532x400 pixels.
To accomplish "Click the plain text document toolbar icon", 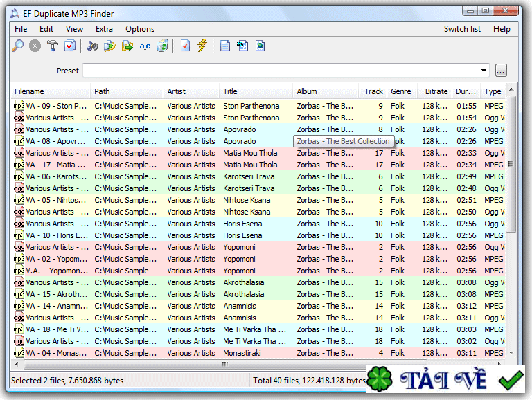I will [224, 46].
